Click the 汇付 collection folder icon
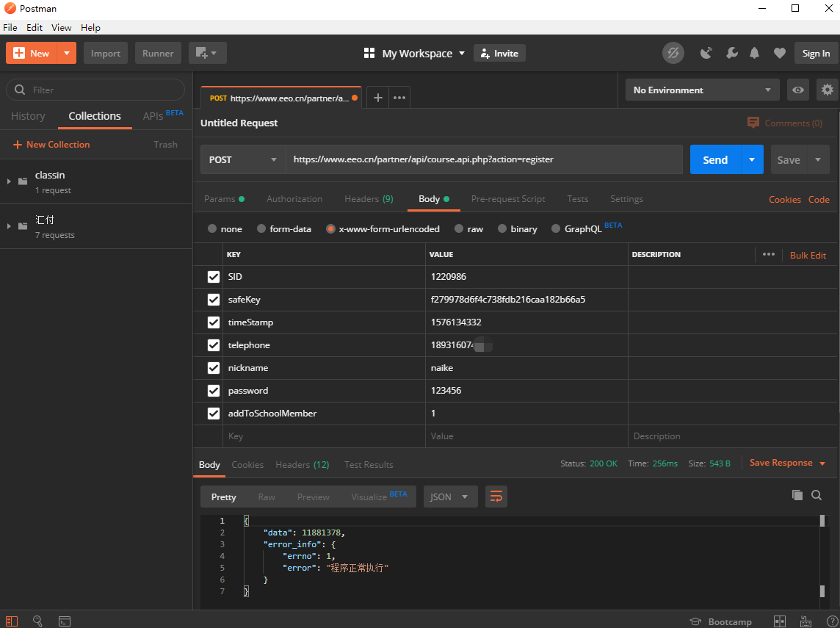This screenshot has width=840, height=628. [23, 226]
